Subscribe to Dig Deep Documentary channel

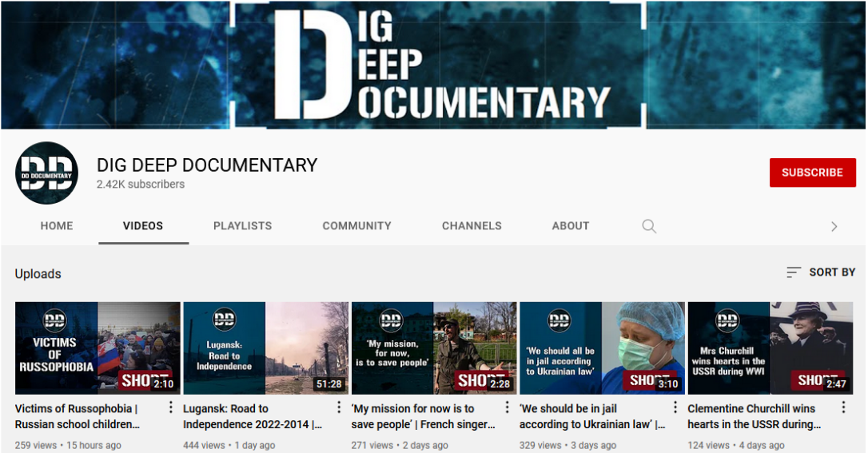[812, 173]
